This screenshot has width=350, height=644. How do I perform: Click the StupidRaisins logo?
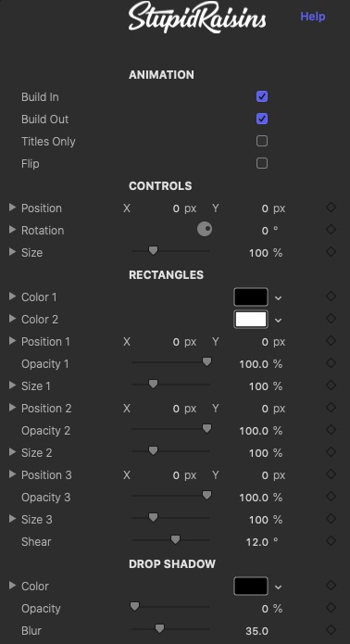tap(197, 18)
